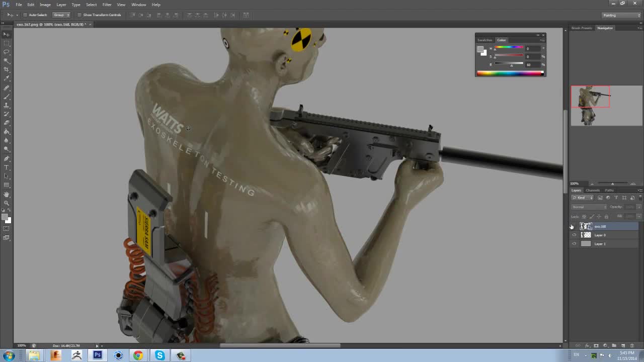
Task: Open the Painting workspace dropdown
Action: pos(621,15)
